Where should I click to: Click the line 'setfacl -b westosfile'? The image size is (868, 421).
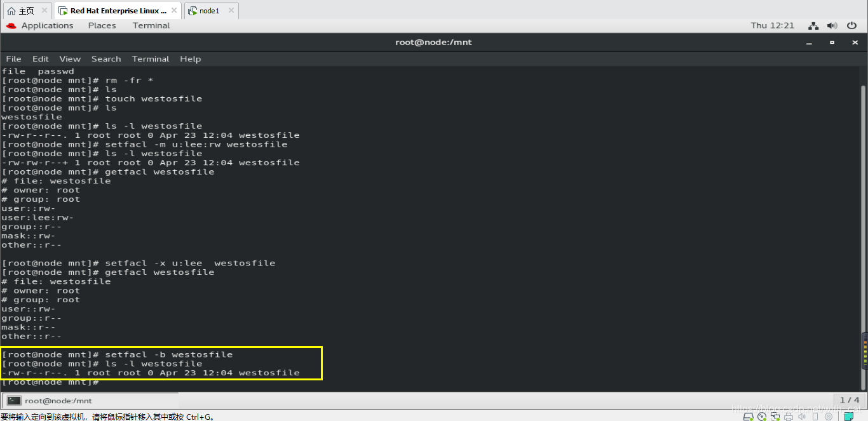coord(118,354)
